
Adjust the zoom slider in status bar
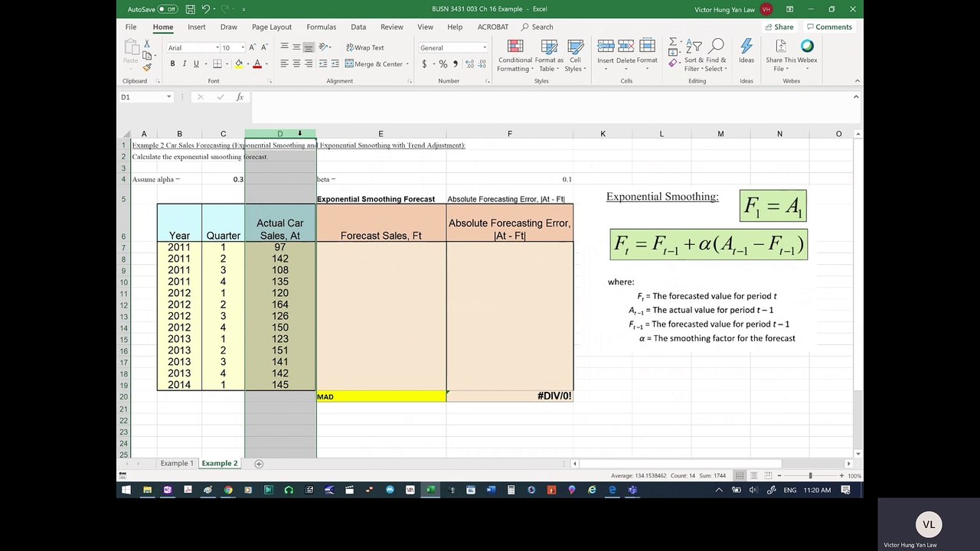pos(810,476)
